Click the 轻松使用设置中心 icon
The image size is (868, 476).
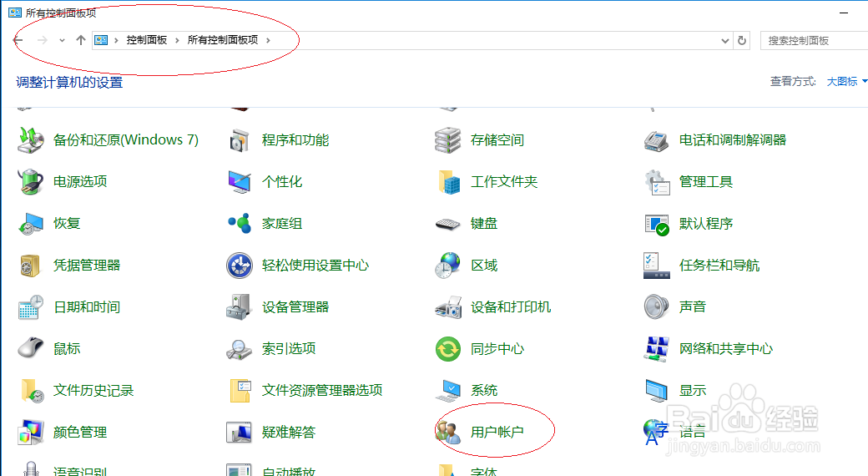[240, 265]
